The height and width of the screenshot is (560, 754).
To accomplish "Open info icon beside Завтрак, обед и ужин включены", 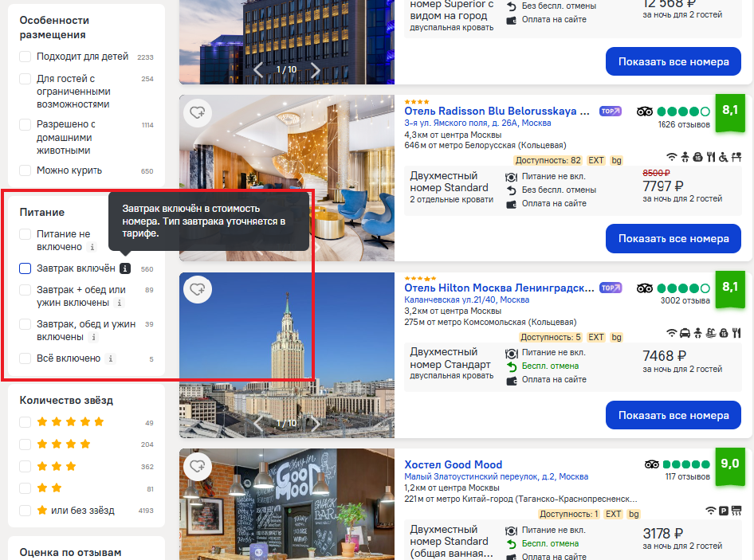I will point(94,337).
